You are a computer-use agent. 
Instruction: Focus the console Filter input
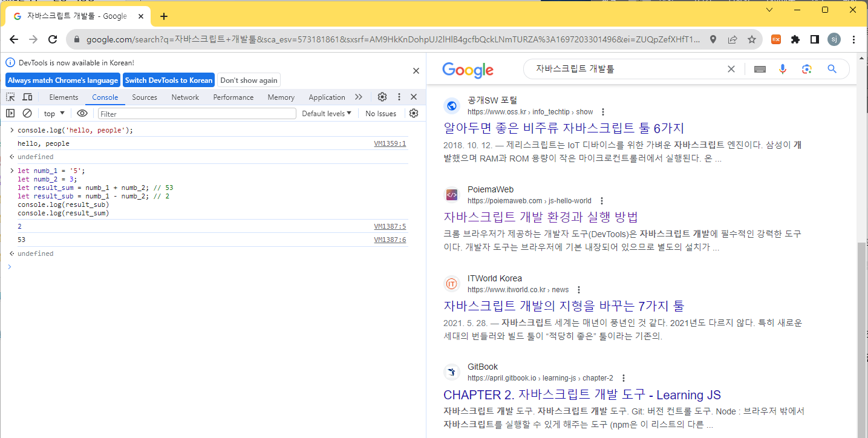(197, 114)
